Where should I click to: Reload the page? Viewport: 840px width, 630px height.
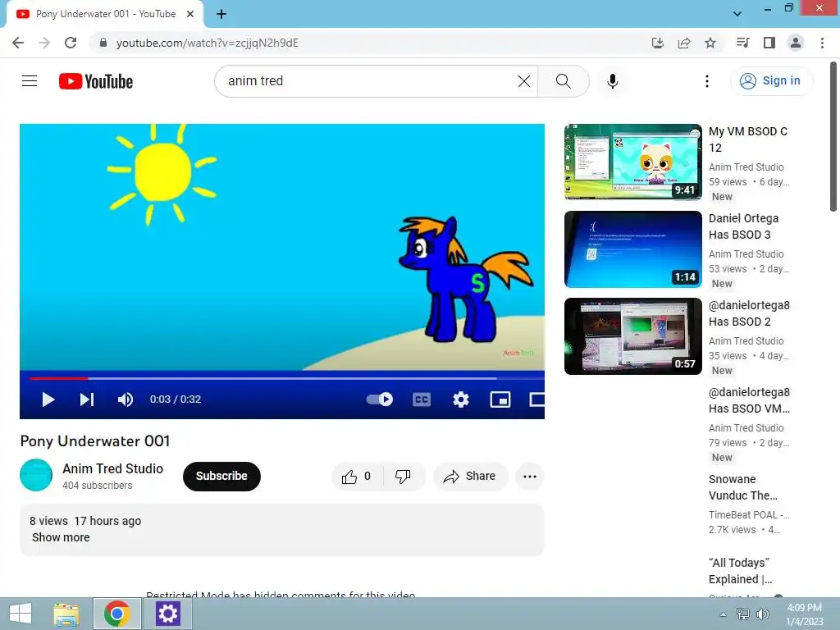pyautogui.click(x=71, y=43)
